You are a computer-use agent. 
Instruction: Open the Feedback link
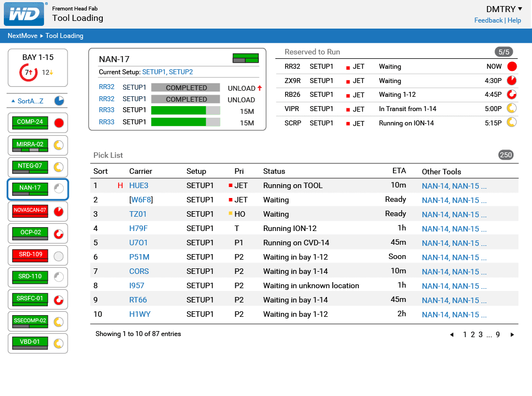pos(488,20)
